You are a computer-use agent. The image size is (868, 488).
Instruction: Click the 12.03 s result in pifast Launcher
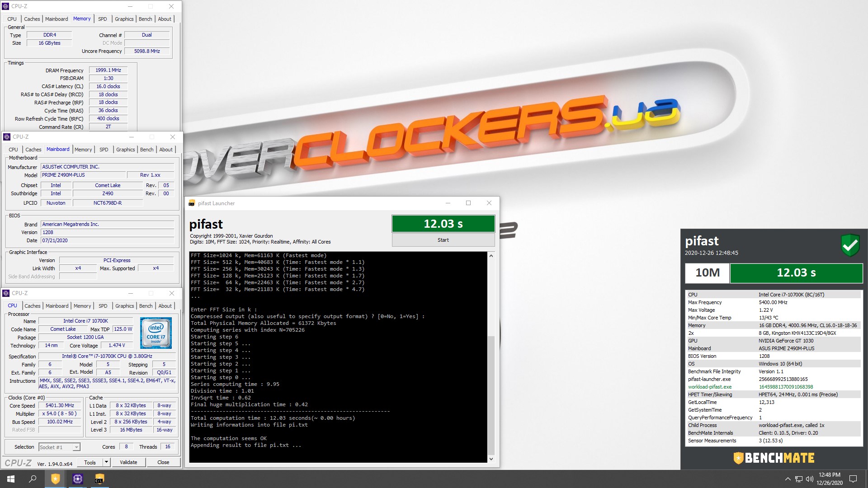[x=443, y=224]
